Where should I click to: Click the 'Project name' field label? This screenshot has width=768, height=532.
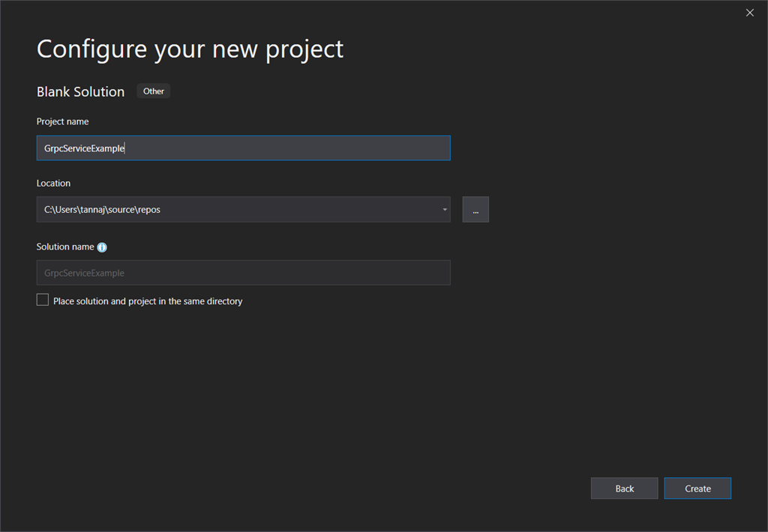(62, 121)
